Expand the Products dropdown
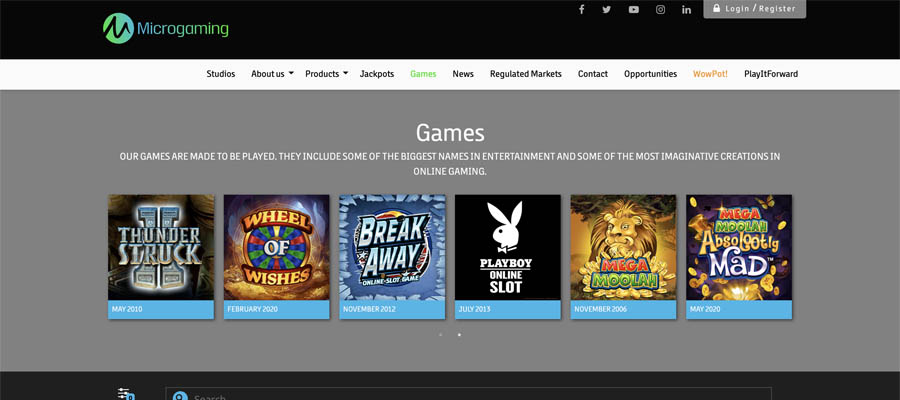The image size is (900, 400). [327, 74]
